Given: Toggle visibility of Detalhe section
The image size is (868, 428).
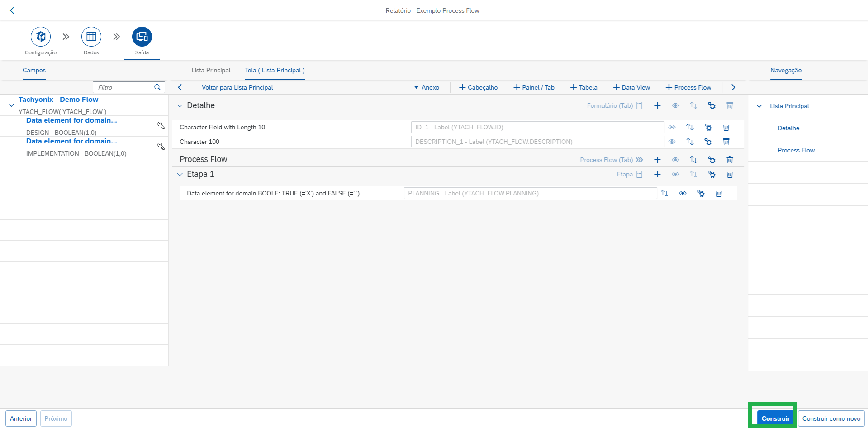Looking at the screenshot, I should click(x=675, y=105).
